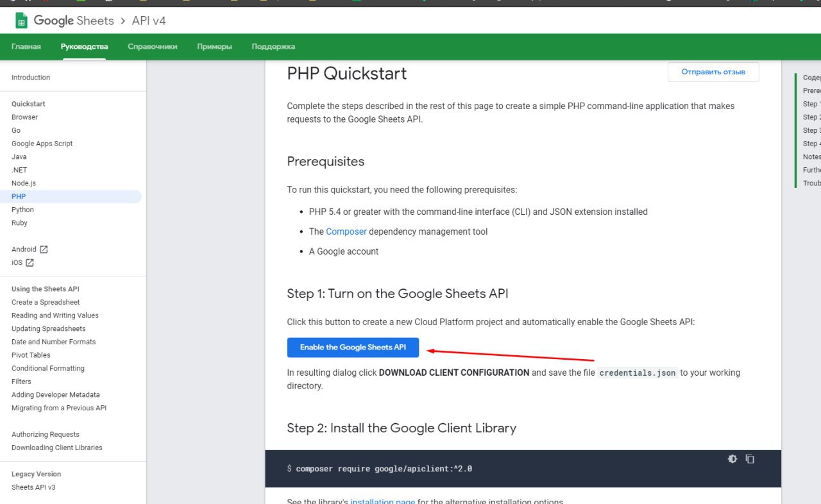
Task: Open Updating Spreadsheets guide
Action: point(48,329)
